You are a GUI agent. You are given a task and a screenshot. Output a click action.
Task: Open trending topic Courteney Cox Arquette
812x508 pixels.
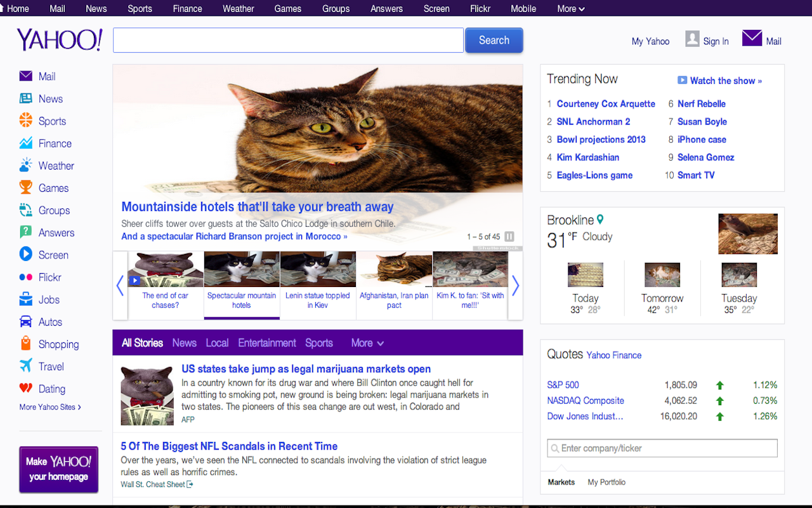click(x=606, y=104)
